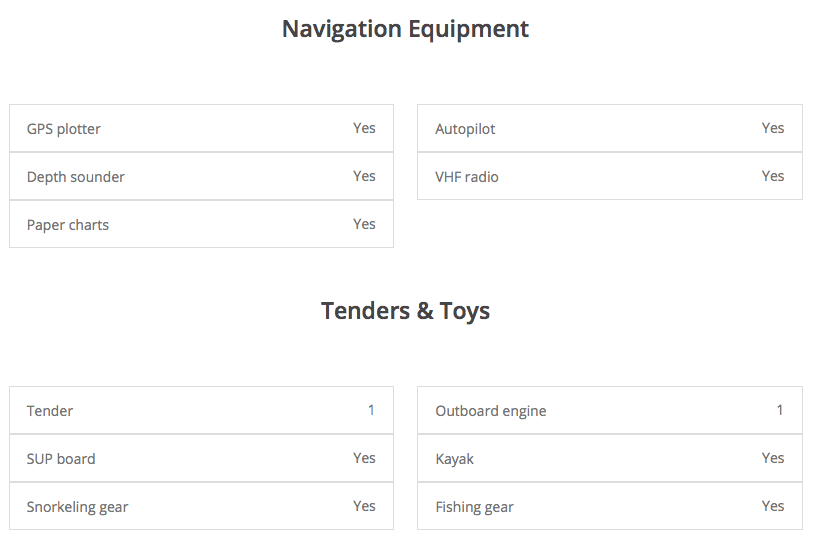Click the Snorkeling gear row label
Screen dimensions: 813x542
tap(78, 507)
